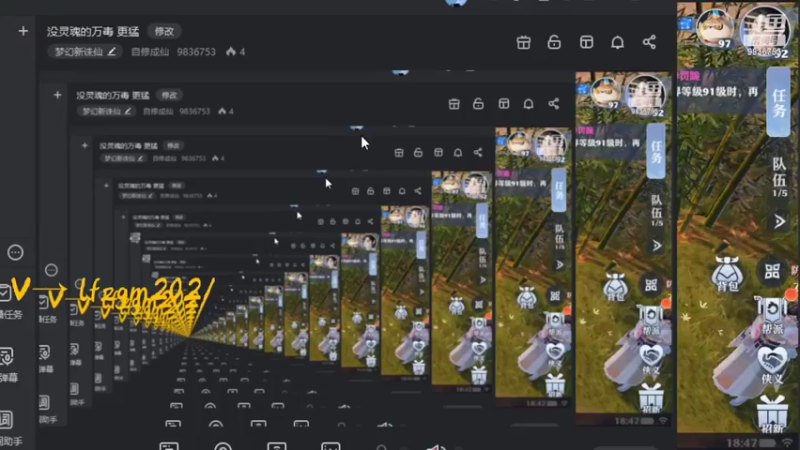The image size is (800, 450).
Task: Open the 弹幕 item in the outermost left sidebar
Action: (x=8, y=364)
